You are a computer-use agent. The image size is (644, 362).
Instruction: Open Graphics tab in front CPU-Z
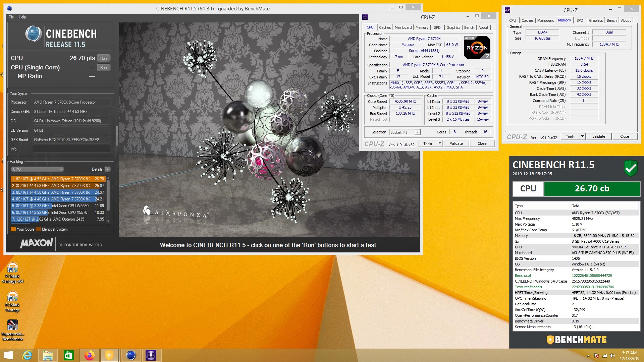pyautogui.click(x=453, y=27)
